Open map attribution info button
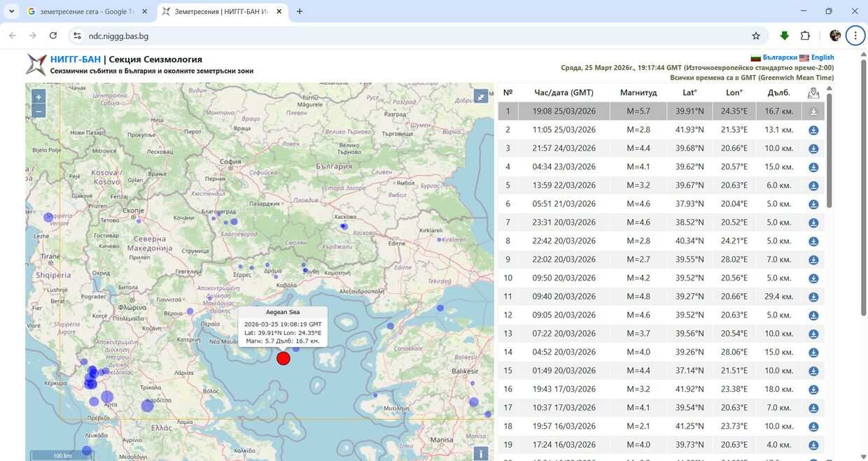This screenshot has height=461, width=868. (x=481, y=453)
